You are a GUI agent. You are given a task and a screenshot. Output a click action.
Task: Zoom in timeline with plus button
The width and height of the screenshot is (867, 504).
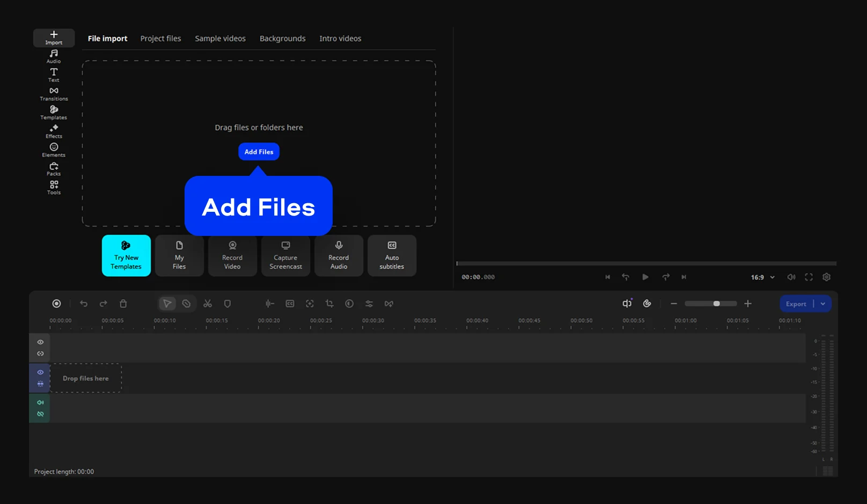tap(748, 303)
